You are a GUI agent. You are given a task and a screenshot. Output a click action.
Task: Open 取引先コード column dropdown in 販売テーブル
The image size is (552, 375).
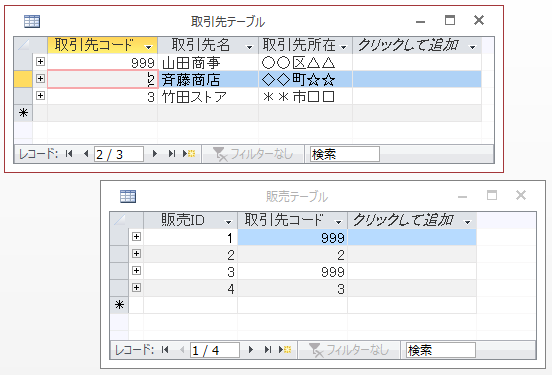(338, 222)
